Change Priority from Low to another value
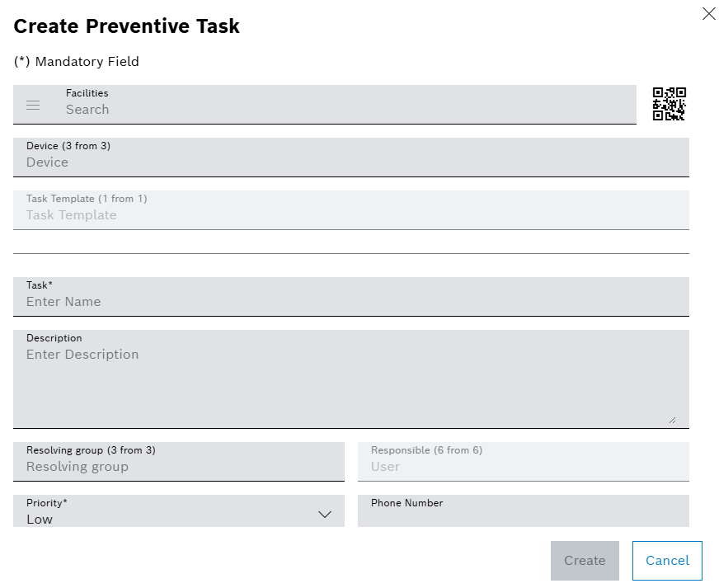Viewport: 719px width, 588px height. [324, 514]
